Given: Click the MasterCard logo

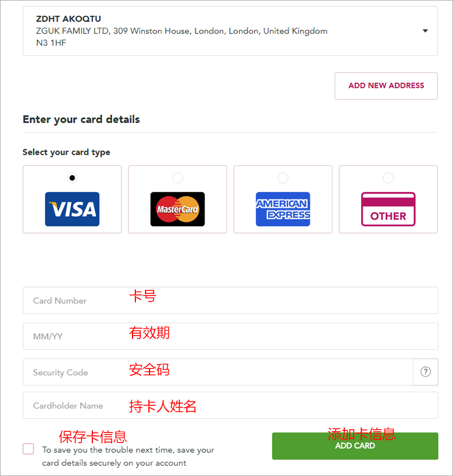Looking at the screenshot, I should (x=178, y=209).
